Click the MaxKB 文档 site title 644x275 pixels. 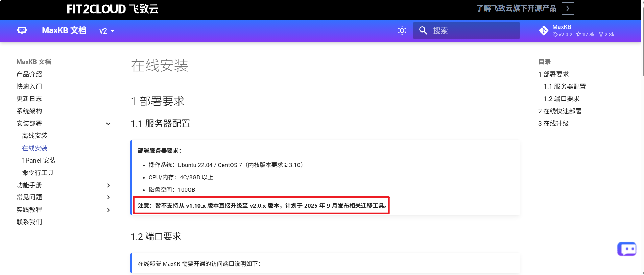coord(64,30)
